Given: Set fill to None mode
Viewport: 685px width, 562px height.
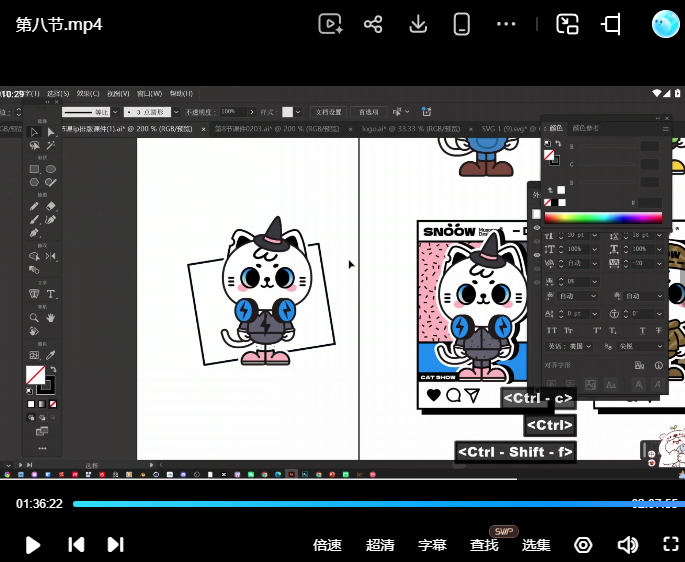Looking at the screenshot, I should click(x=53, y=404).
